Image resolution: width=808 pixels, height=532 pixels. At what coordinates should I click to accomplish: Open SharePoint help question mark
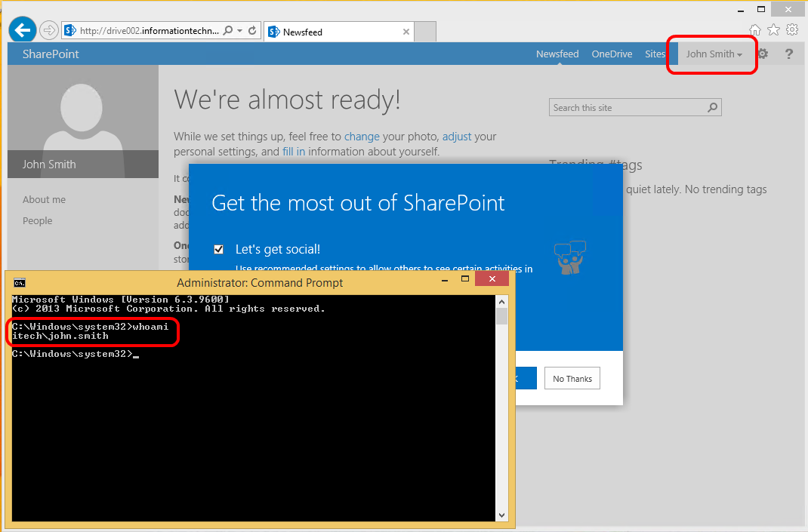[788, 54]
